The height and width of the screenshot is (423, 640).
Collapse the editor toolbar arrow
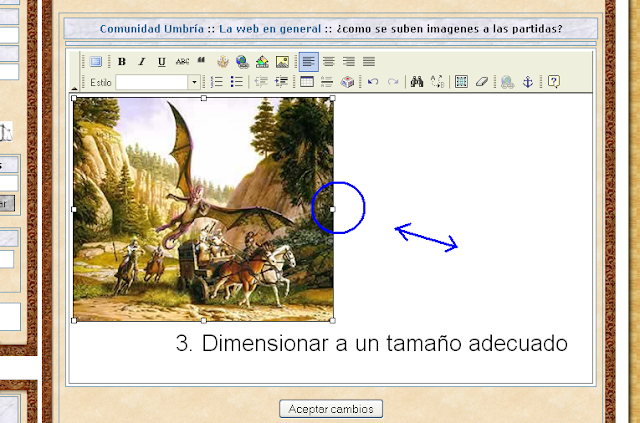click(x=74, y=88)
